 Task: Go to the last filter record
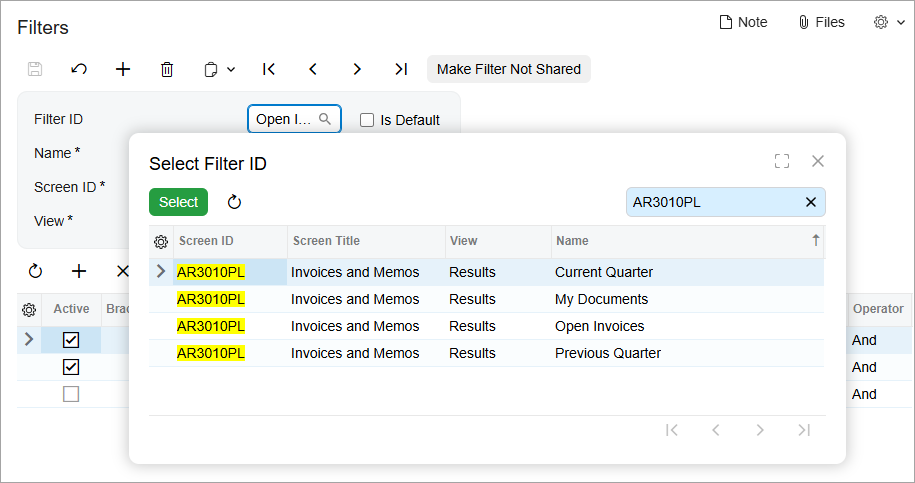tap(401, 69)
